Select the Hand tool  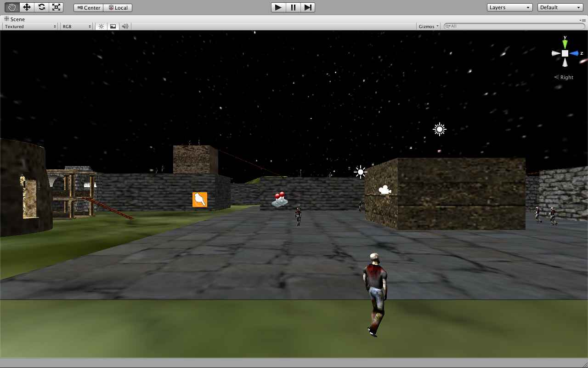[x=12, y=7]
